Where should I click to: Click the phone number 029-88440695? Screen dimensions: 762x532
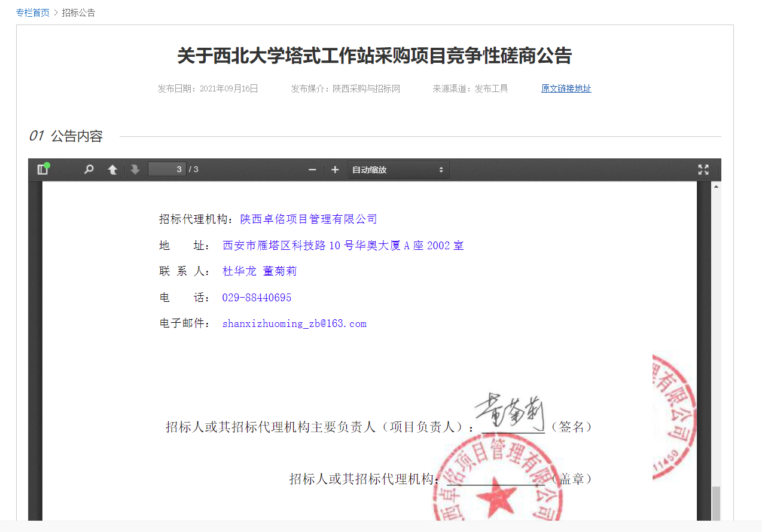point(257,298)
